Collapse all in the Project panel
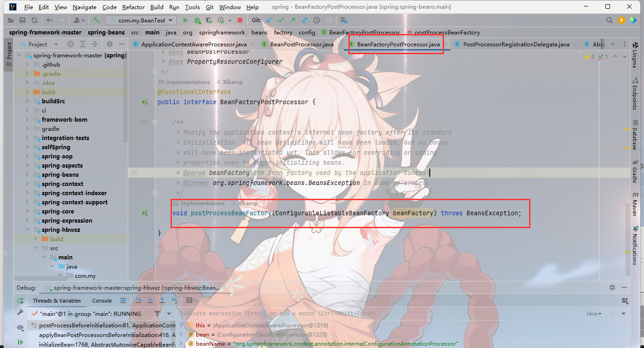The height and width of the screenshot is (348, 644). 95,45
